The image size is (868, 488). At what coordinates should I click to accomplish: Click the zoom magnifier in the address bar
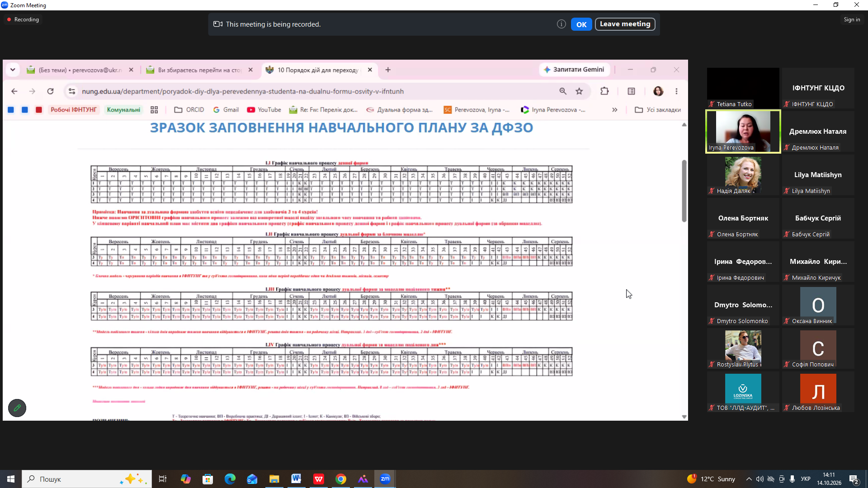coord(563,91)
